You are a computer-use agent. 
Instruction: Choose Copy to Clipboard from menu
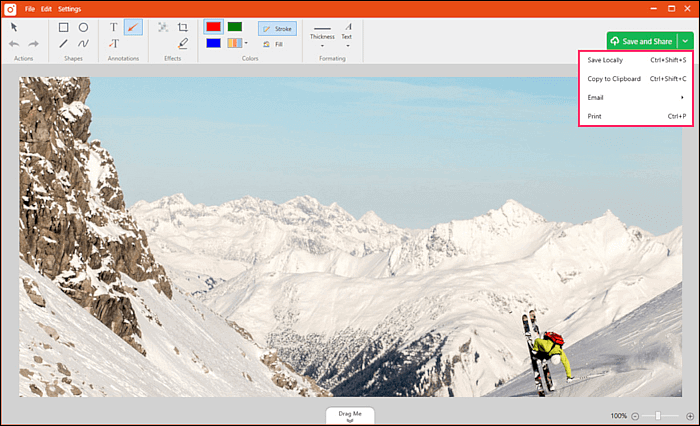(x=614, y=79)
